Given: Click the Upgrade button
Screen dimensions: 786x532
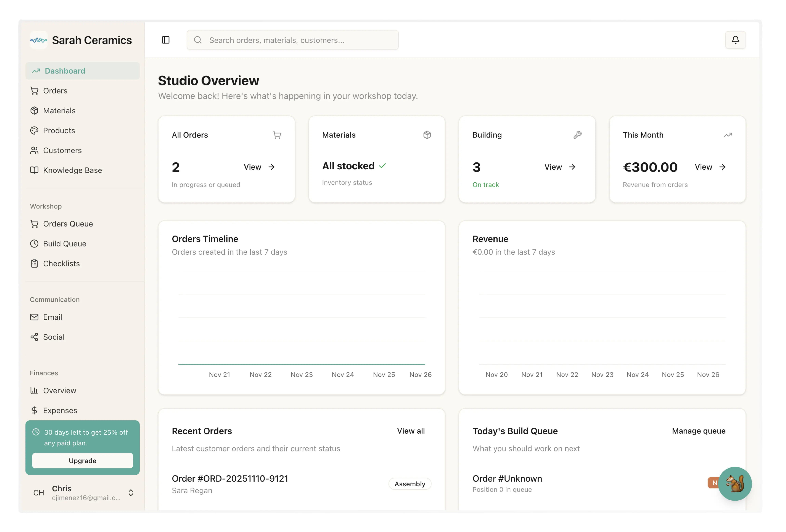Looking at the screenshot, I should (83, 460).
